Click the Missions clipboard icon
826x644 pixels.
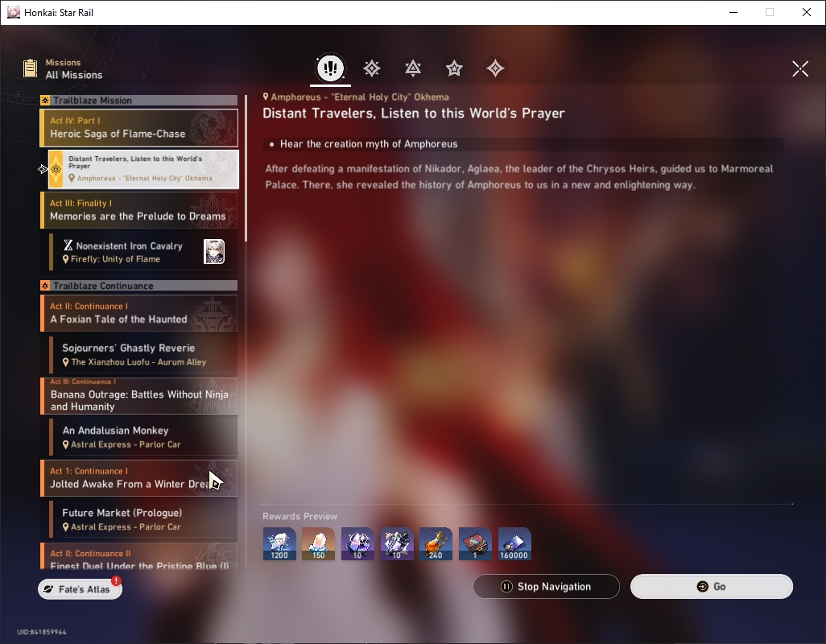point(30,68)
